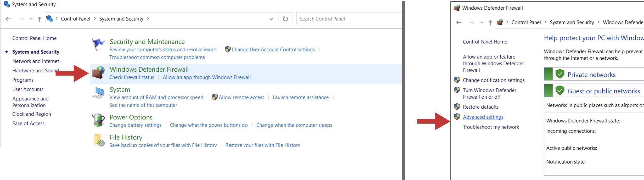Open Turn Windows Defender Firewall on or off
This screenshot has height=180, width=644.
(x=489, y=94)
